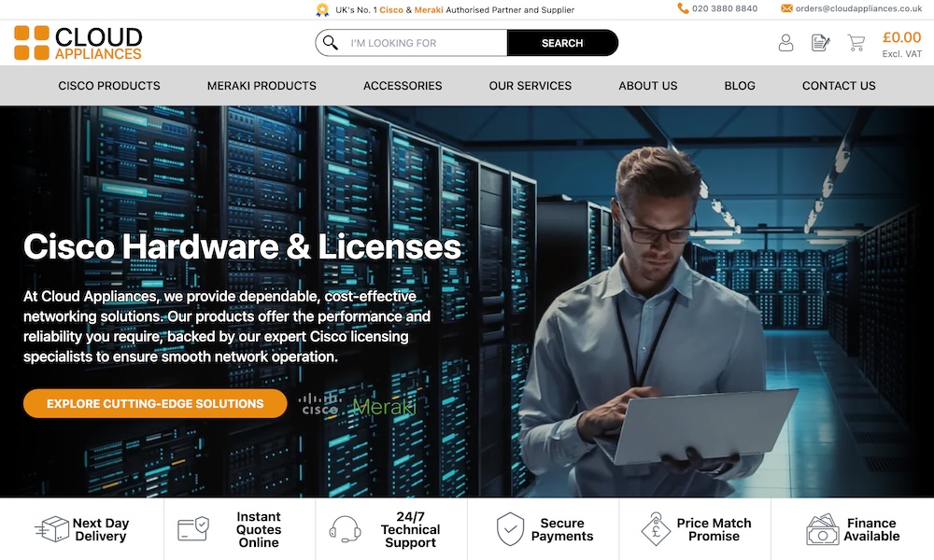This screenshot has width=934, height=560.
Task: Click the Secure Payments shield icon
Action: point(511,529)
